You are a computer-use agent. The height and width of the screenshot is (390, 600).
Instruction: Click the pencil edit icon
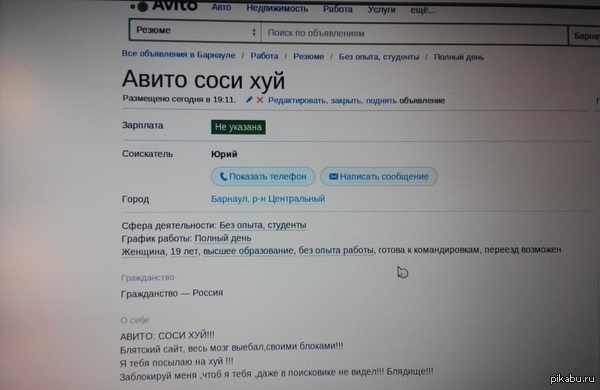tap(249, 100)
